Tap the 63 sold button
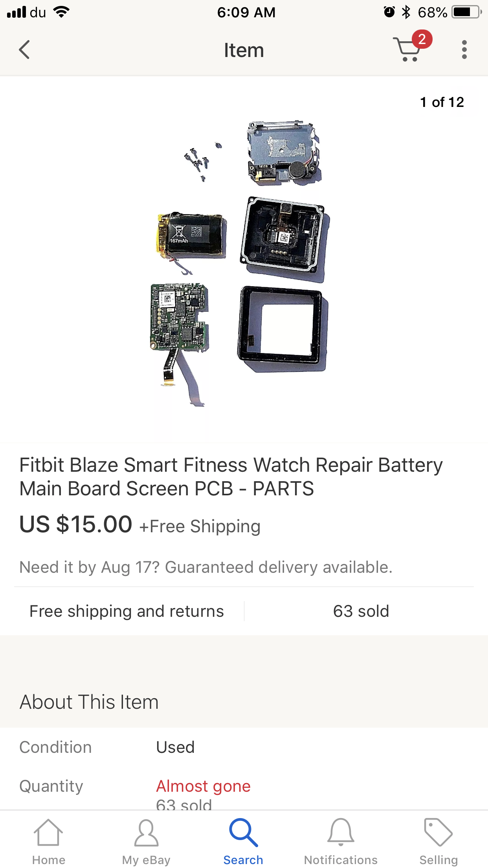Viewport: 488px width, 868px height. (361, 611)
